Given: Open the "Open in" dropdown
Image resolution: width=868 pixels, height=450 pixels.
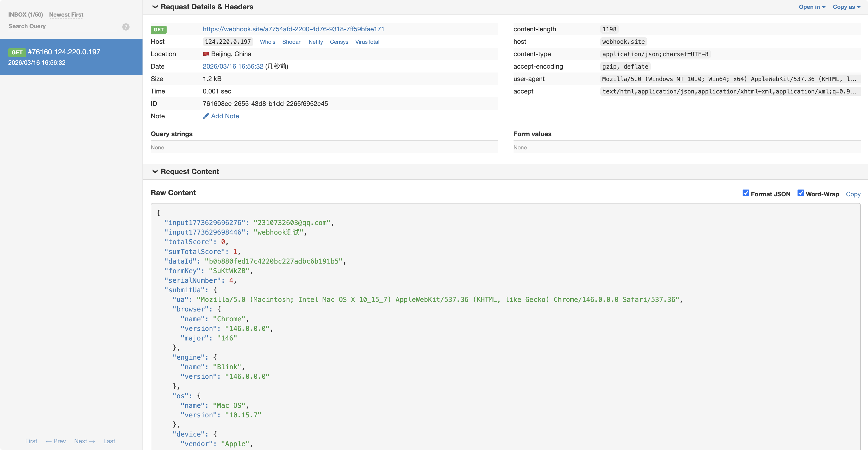Looking at the screenshot, I should [812, 7].
